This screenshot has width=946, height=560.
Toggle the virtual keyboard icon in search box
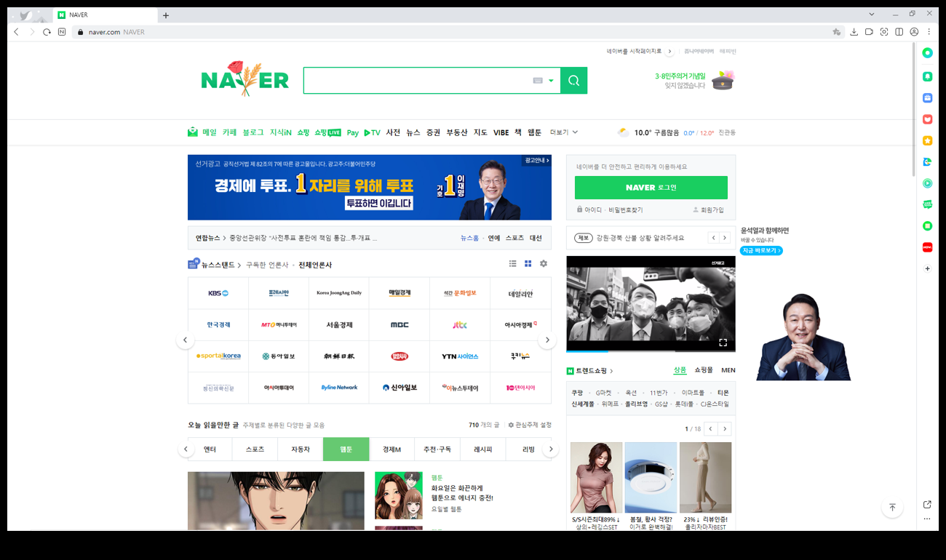pyautogui.click(x=538, y=81)
